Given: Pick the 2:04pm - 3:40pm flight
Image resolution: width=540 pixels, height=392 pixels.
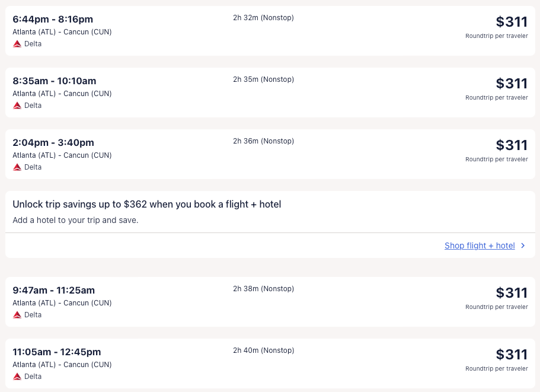Looking at the screenshot, I should [x=53, y=143].
